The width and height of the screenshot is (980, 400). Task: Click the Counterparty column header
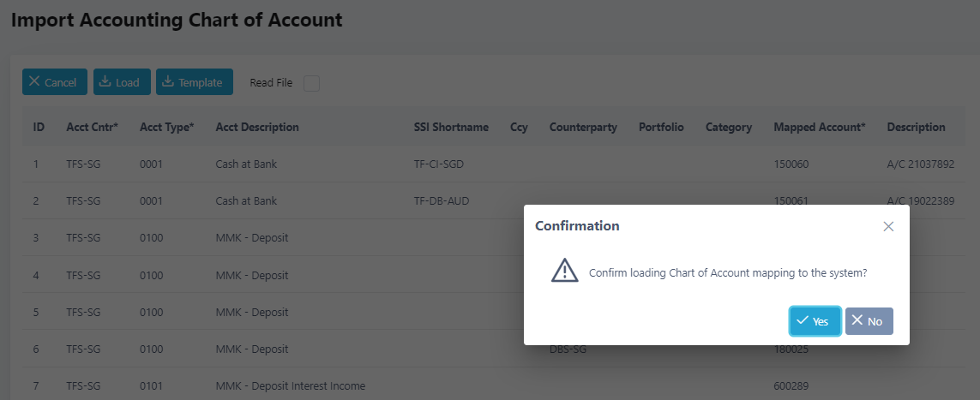(x=583, y=128)
